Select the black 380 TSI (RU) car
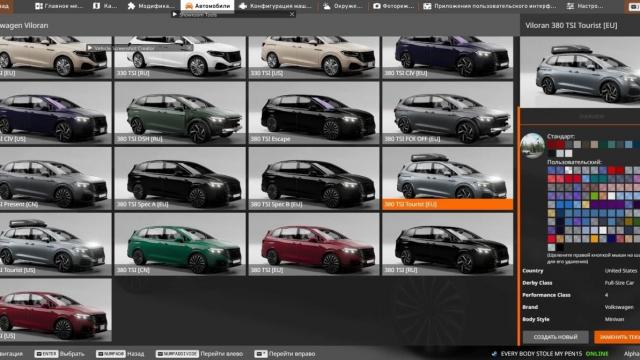Image resolution: width=640 pixels, height=360 pixels. 447,244
